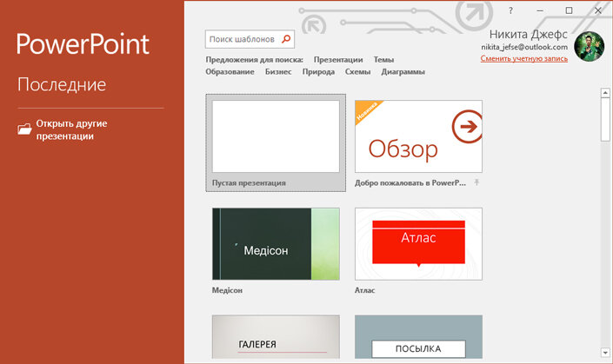Click 'Открыть другие презентации' link
The image size is (613, 364).
tap(72, 129)
